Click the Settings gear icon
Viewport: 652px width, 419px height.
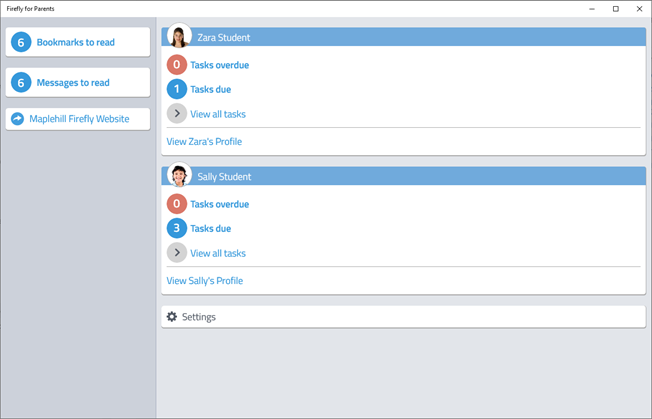coord(172,317)
